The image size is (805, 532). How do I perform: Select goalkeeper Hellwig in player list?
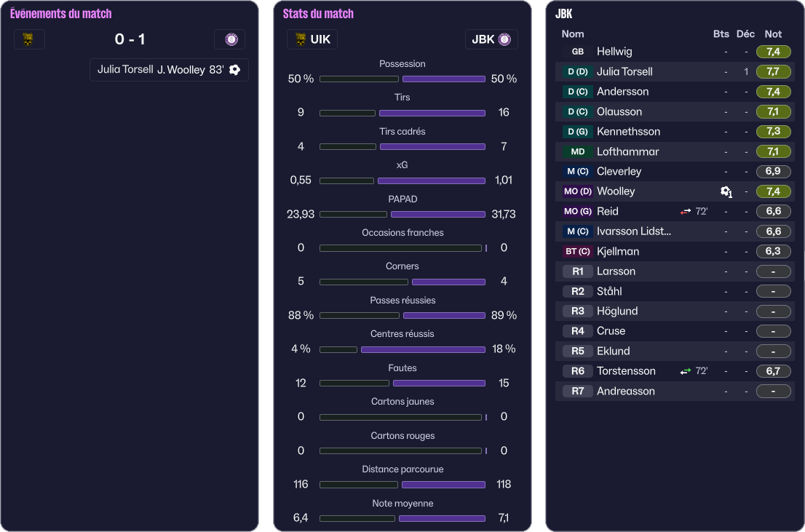coord(614,52)
